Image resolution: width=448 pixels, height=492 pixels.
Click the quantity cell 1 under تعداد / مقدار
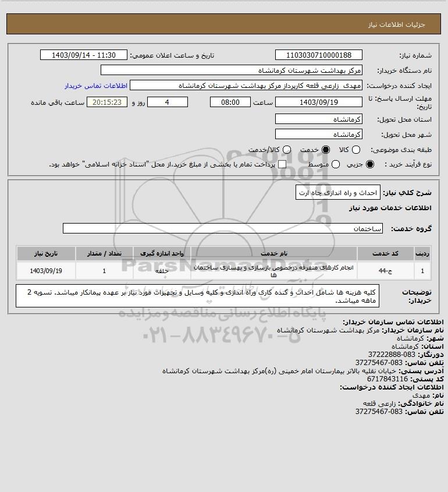click(x=104, y=271)
